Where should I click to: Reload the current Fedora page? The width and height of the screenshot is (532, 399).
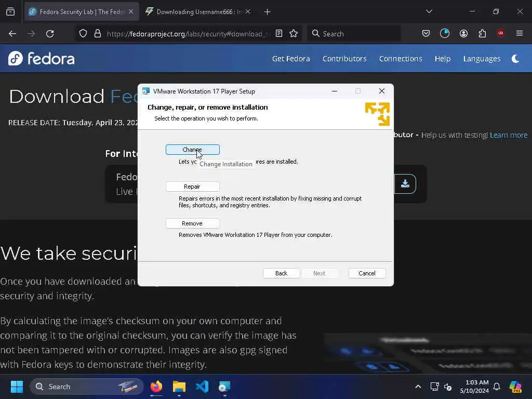tap(50, 34)
